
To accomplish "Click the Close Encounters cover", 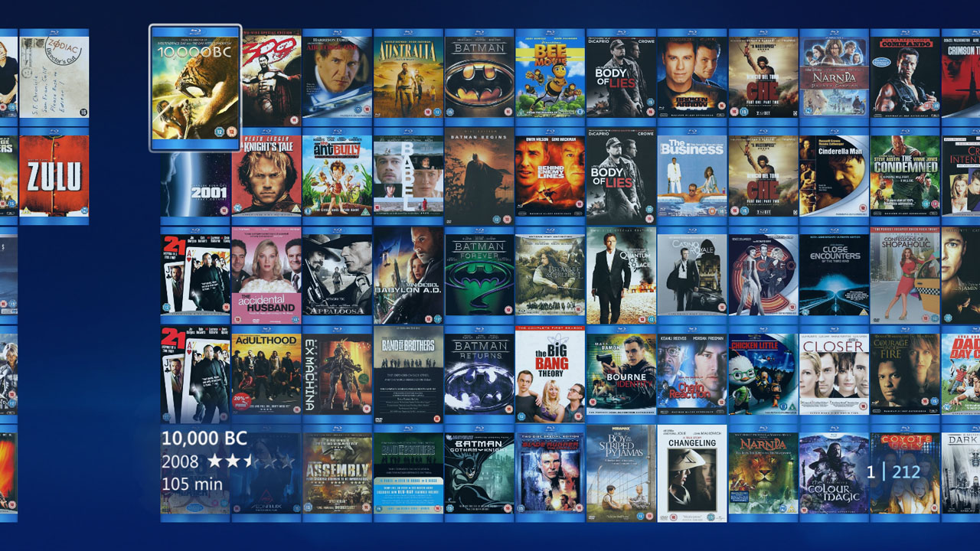I will 834,275.
